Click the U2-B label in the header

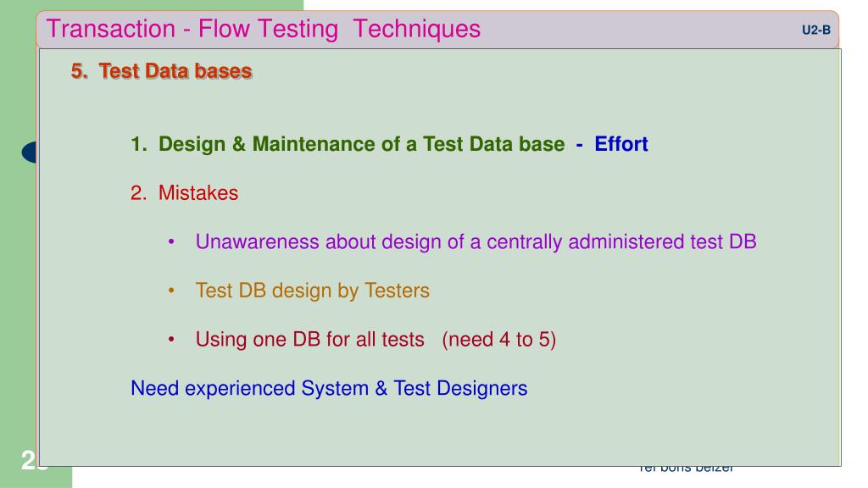coord(816,30)
